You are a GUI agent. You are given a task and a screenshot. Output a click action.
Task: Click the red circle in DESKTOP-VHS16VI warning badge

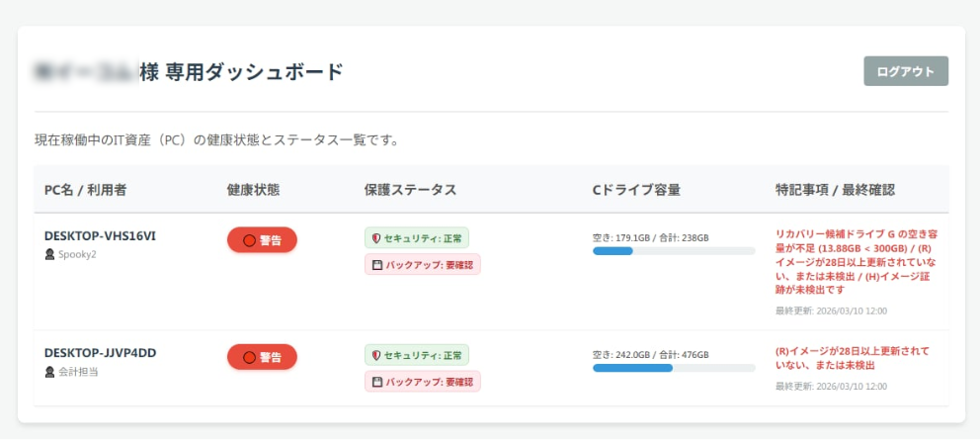(249, 240)
